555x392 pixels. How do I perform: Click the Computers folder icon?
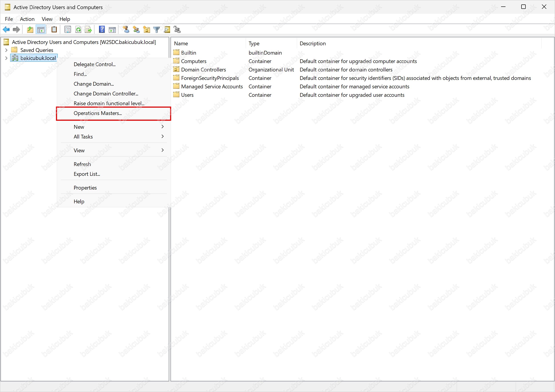coord(176,61)
